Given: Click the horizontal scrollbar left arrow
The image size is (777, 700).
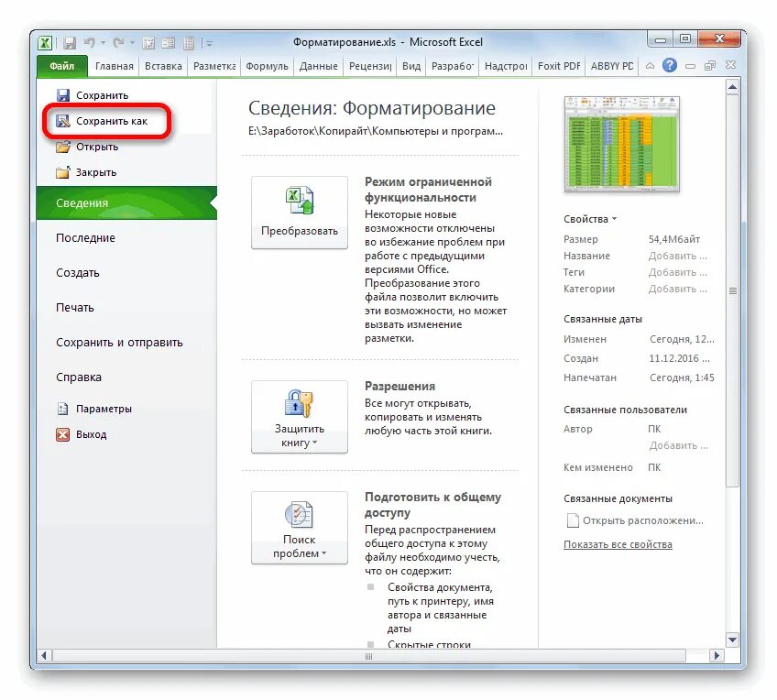Looking at the screenshot, I should click(44, 656).
